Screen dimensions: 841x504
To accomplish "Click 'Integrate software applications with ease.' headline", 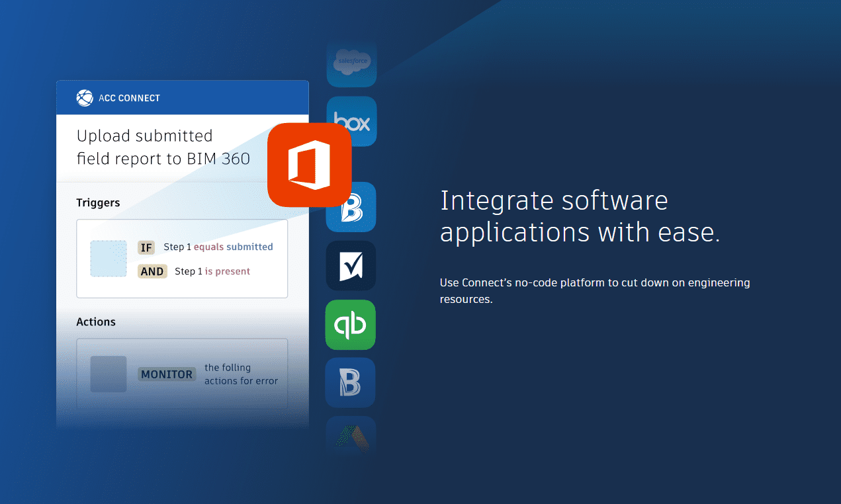I will click(580, 216).
